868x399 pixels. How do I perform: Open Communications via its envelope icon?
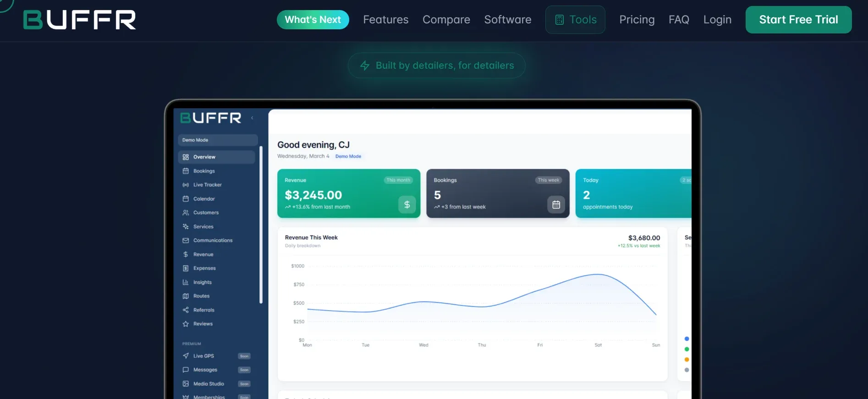click(x=186, y=240)
